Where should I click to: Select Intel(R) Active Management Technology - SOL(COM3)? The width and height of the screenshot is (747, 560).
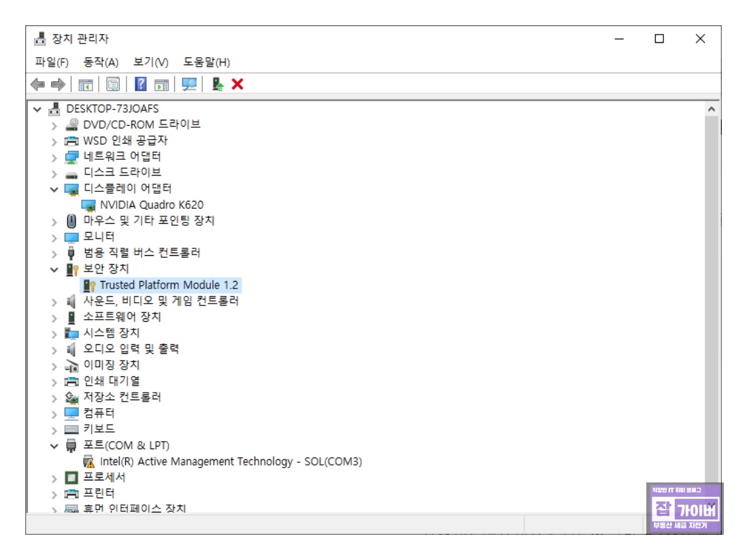pyautogui.click(x=231, y=461)
